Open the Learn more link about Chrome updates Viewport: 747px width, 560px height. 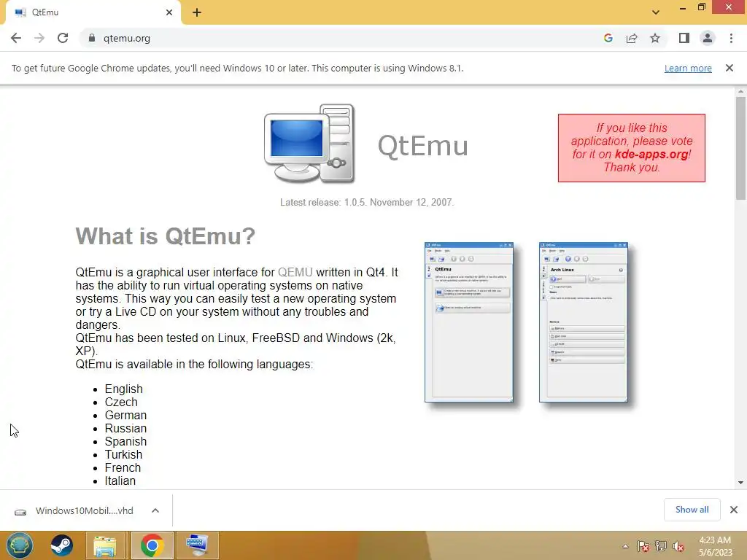tap(688, 68)
